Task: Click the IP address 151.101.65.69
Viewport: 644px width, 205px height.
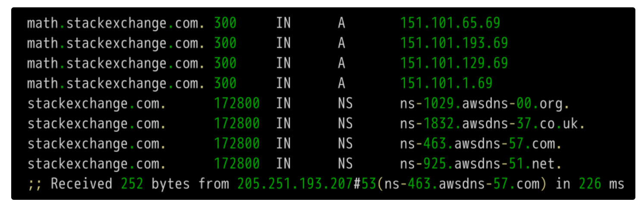Action: click(450, 23)
